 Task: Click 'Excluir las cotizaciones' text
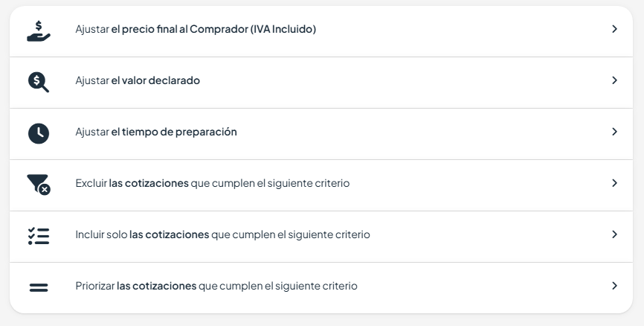[x=132, y=183]
